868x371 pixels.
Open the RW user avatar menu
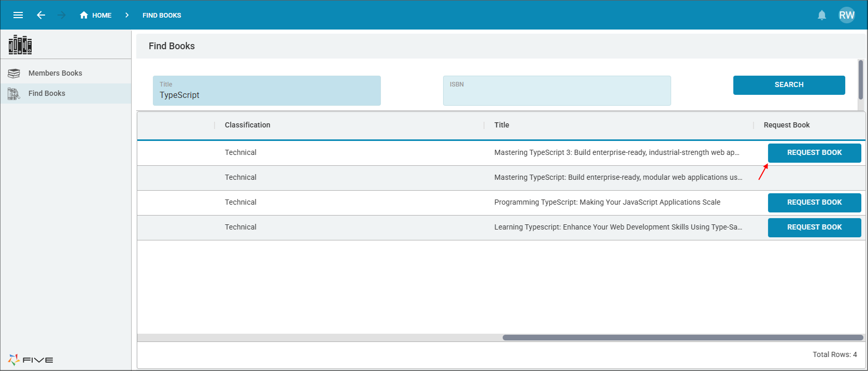[847, 15]
